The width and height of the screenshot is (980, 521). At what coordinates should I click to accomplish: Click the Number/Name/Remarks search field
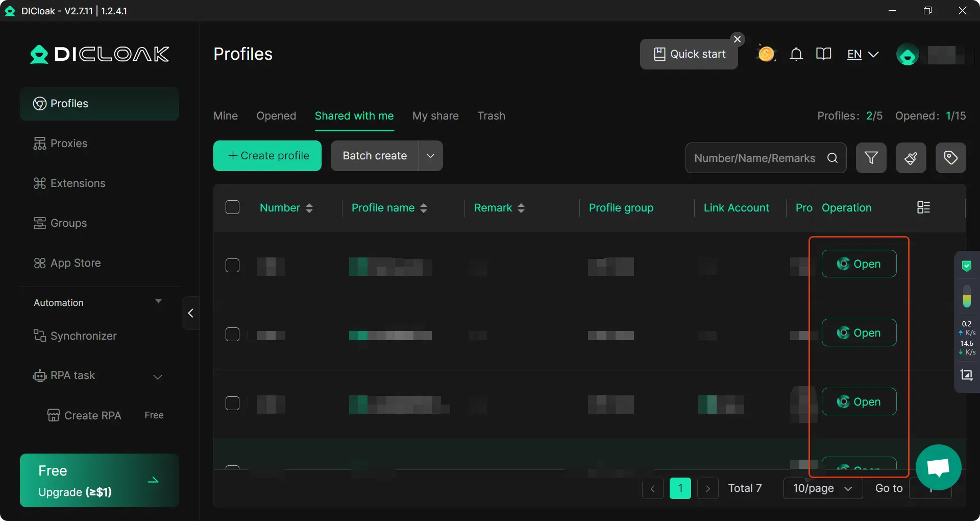(755, 158)
